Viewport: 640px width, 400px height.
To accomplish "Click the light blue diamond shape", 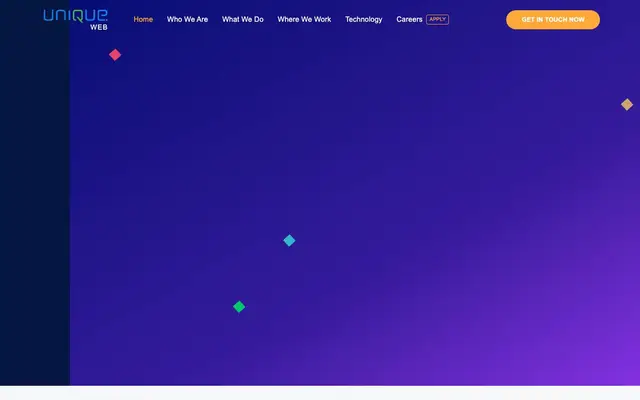I will pyautogui.click(x=289, y=240).
